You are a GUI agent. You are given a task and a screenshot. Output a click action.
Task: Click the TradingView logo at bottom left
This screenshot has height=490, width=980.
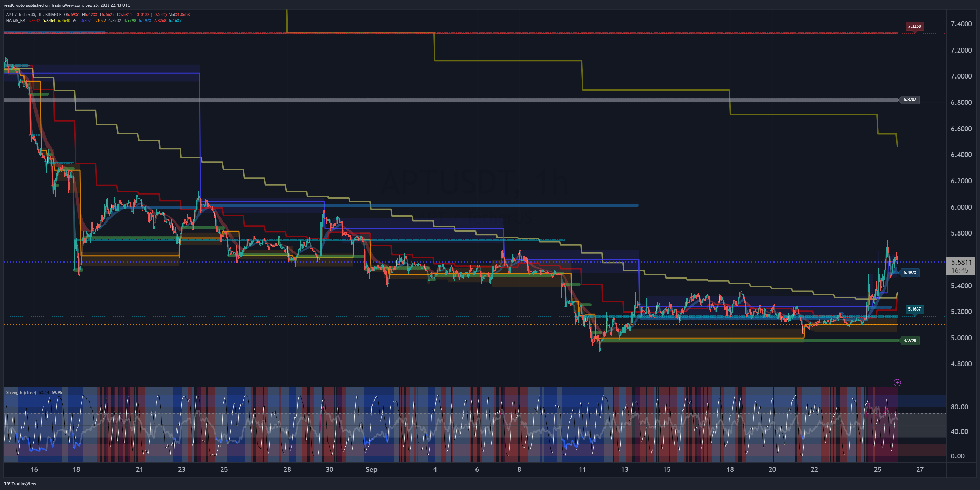point(20,484)
